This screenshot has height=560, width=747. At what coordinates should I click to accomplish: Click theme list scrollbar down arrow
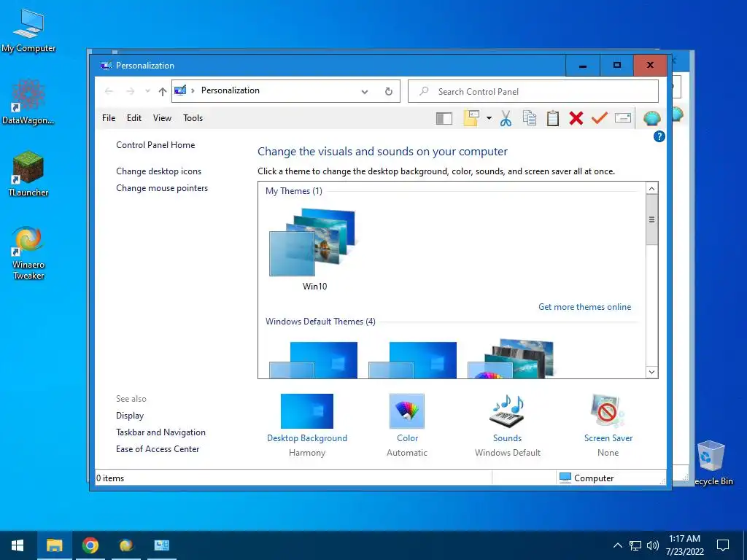[651, 373]
